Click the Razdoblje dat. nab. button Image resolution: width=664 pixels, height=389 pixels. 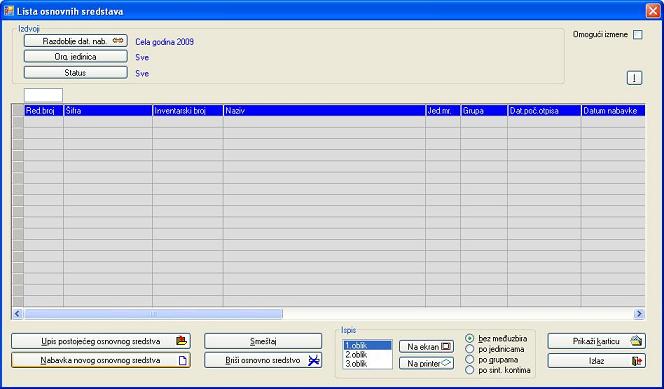(75, 41)
